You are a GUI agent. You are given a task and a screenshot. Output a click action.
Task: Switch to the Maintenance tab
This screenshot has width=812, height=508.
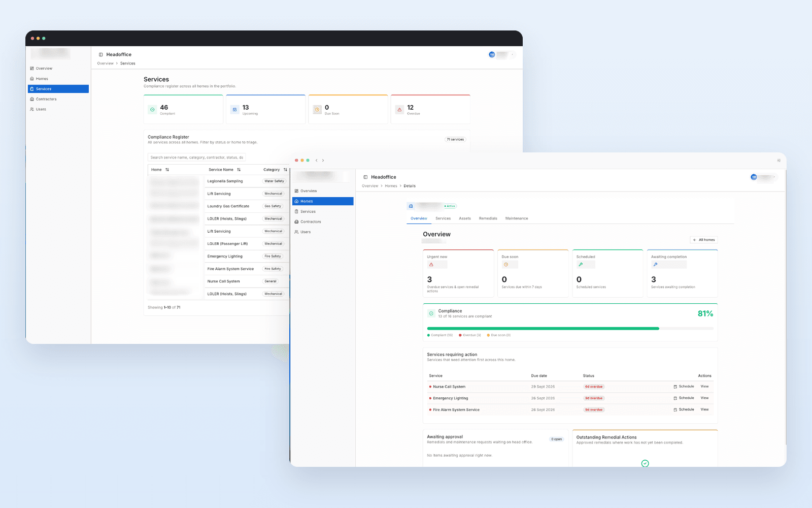[517, 218]
